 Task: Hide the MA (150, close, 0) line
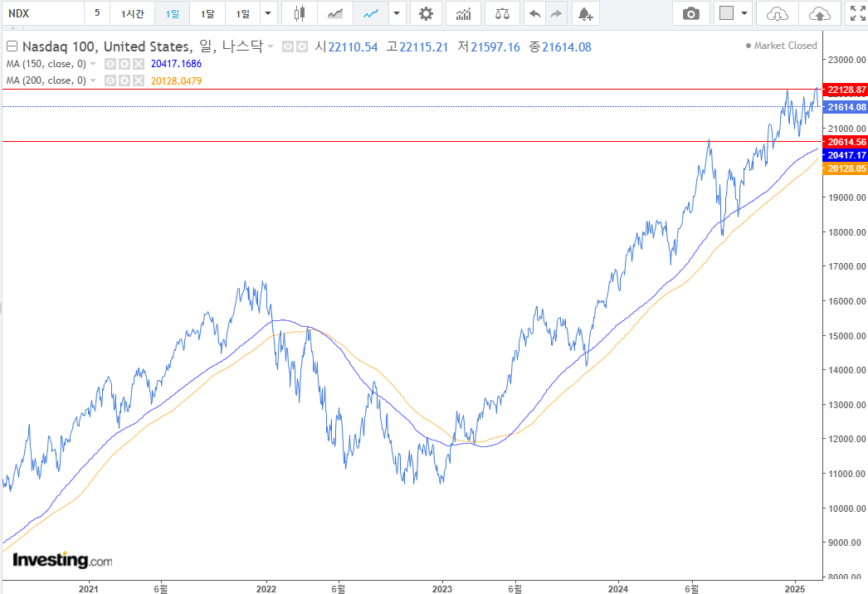[x=110, y=64]
